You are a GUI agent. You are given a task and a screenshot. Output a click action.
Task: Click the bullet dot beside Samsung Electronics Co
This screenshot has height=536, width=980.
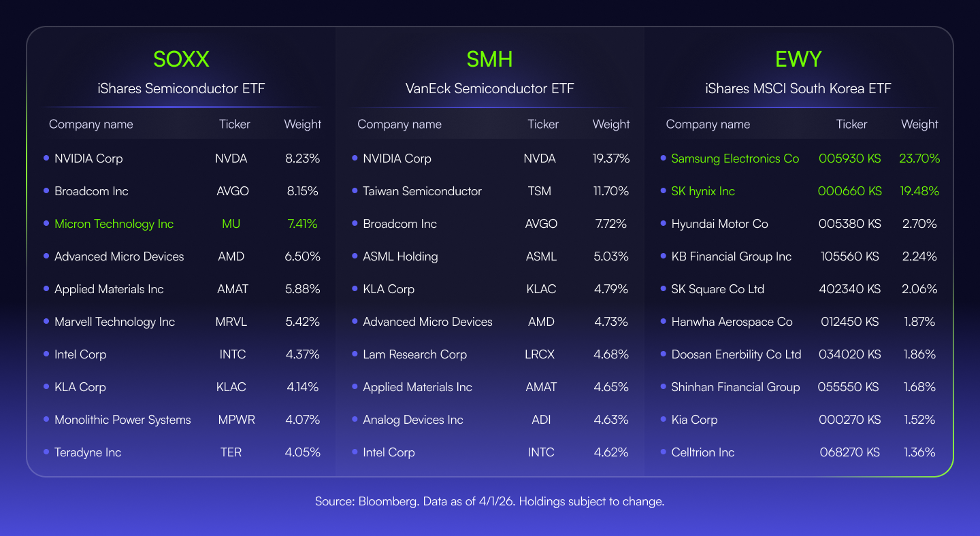click(x=663, y=158)
